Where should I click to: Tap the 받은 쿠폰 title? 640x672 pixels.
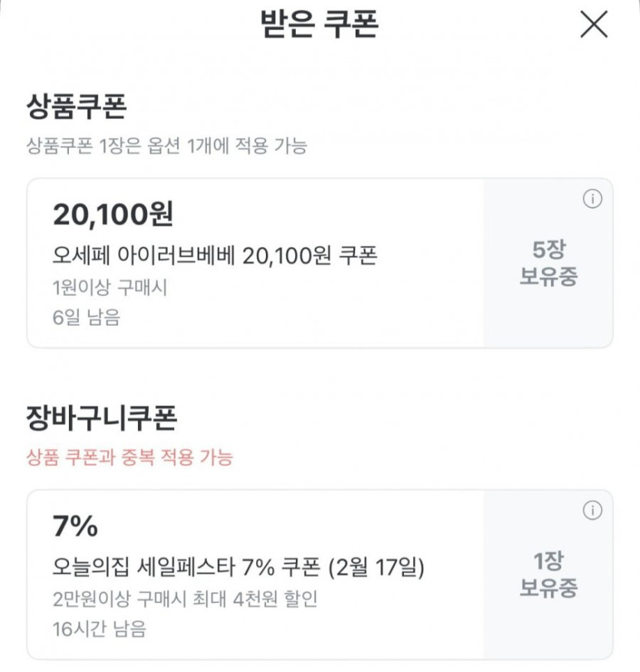[x=320, y=25]
